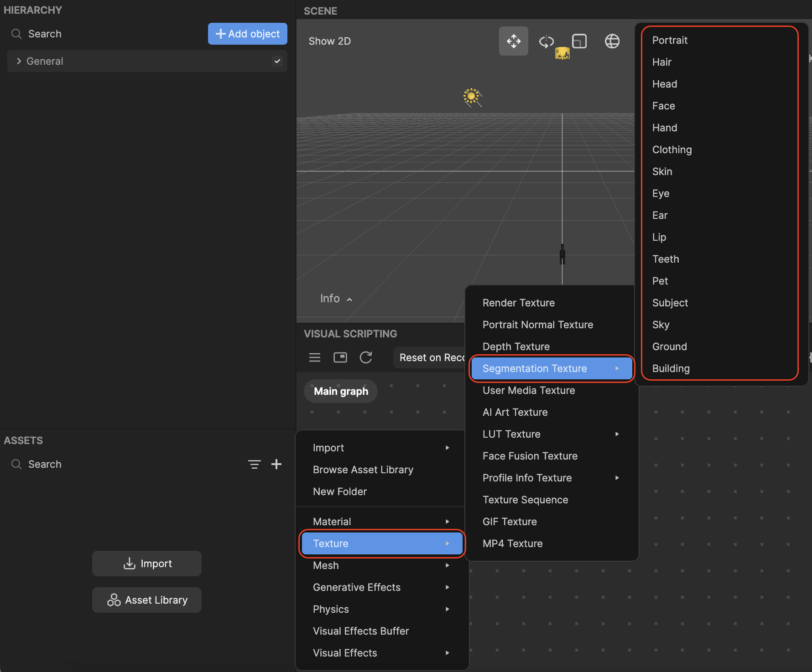
Task: Click the Add object button
Action: (x=248, y=34)
